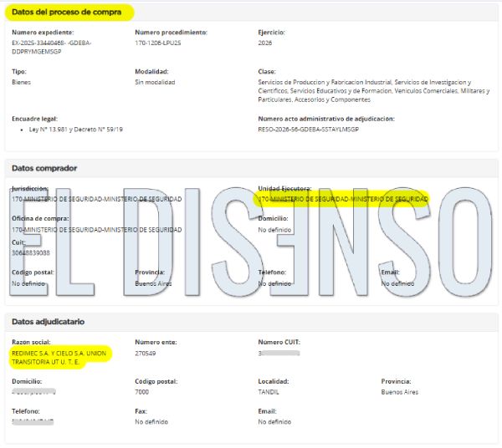This screenshot has height=448, width=502.
Task: Click the 'Oficina de compra:' label
Action: tap(40, 218)
